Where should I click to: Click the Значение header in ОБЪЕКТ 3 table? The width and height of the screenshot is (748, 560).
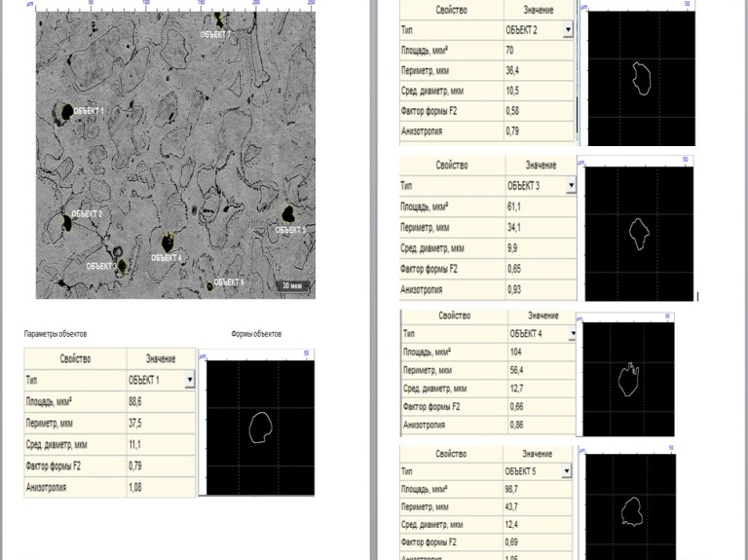tap(541, 165)
